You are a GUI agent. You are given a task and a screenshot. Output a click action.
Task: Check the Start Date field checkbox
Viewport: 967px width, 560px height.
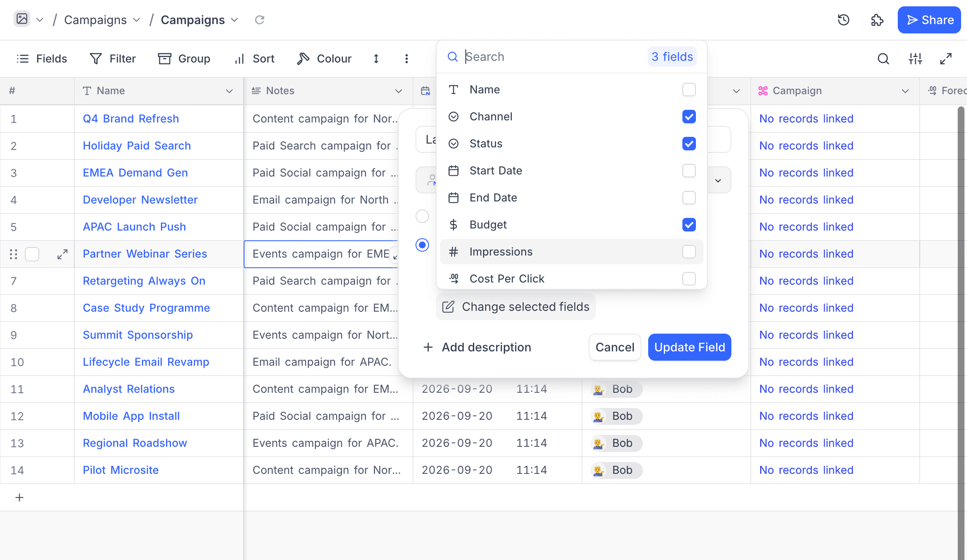click(689, 171)
